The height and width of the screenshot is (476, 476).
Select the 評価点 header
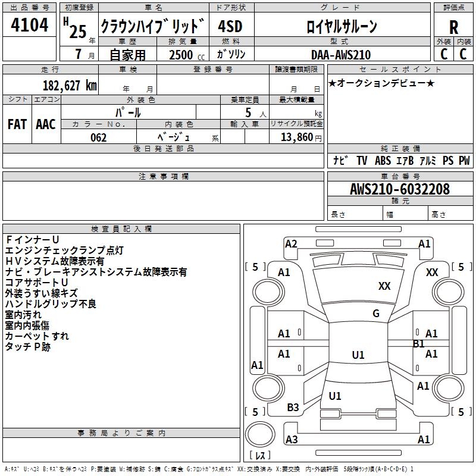click(453, 8)
